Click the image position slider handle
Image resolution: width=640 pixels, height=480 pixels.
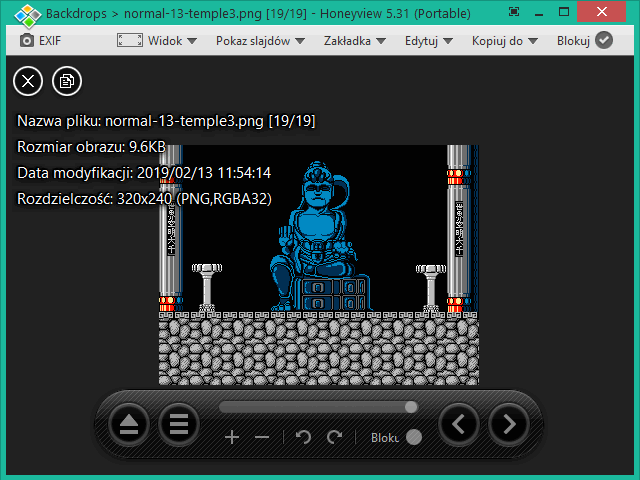[411, 407]
